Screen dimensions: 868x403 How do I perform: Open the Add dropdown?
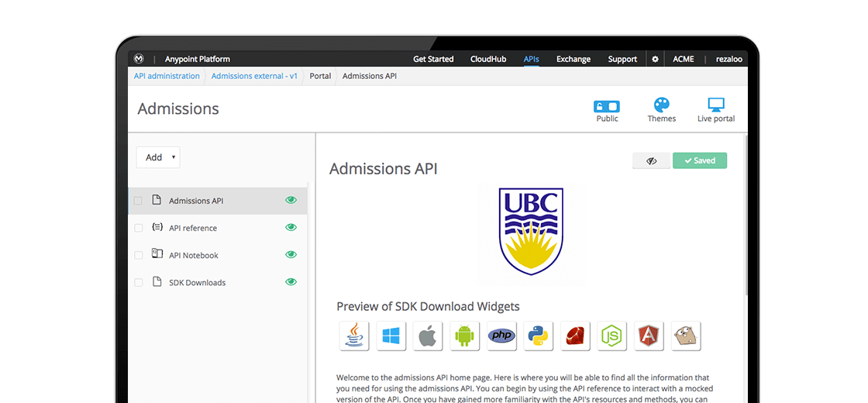click(158, 157)
